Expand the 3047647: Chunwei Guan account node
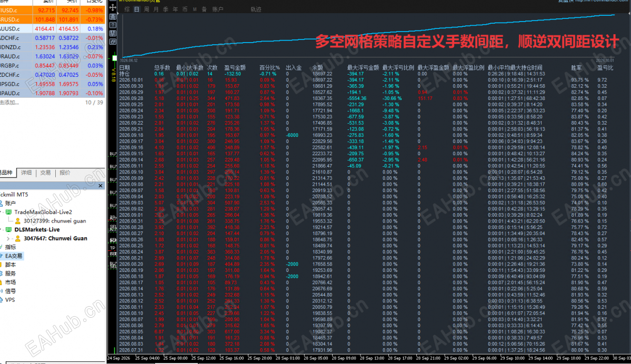This screenshot has height=364, width=631. click(8, 238)
